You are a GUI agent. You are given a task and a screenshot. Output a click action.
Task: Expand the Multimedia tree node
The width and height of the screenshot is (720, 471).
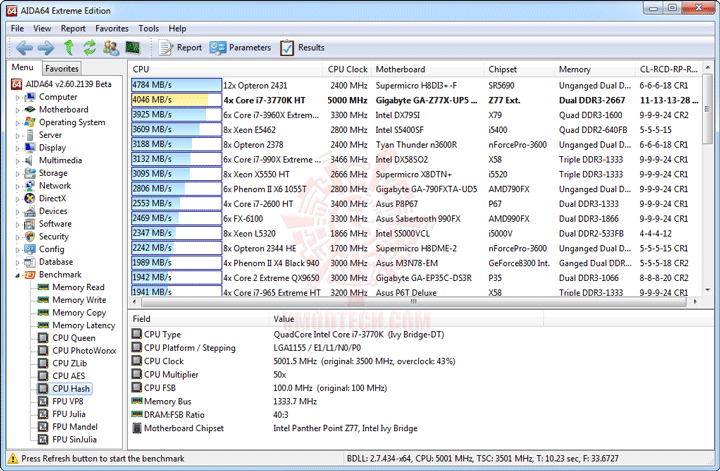[x=17, y=161]
